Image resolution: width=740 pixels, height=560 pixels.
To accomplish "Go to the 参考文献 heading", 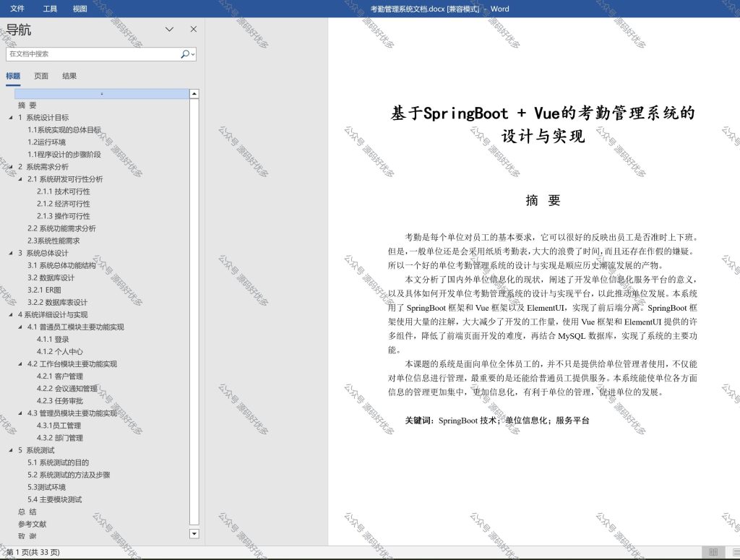I will click(32, 524).
